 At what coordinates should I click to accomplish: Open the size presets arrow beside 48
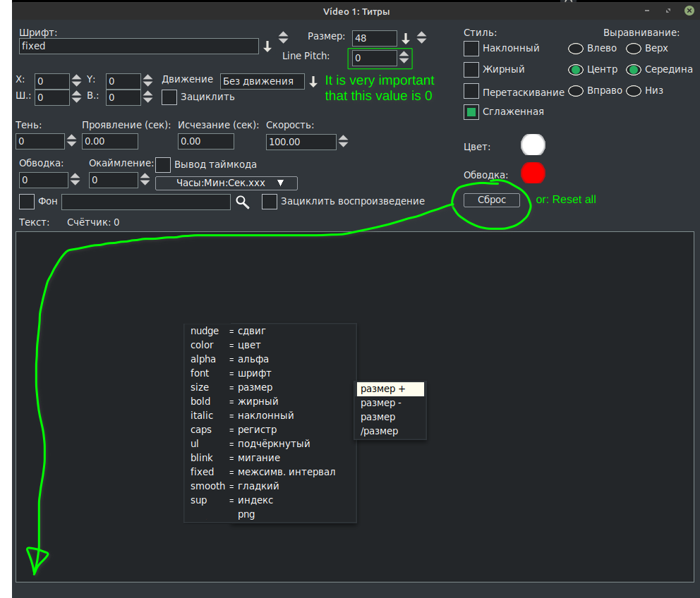[x=406, y=38]
